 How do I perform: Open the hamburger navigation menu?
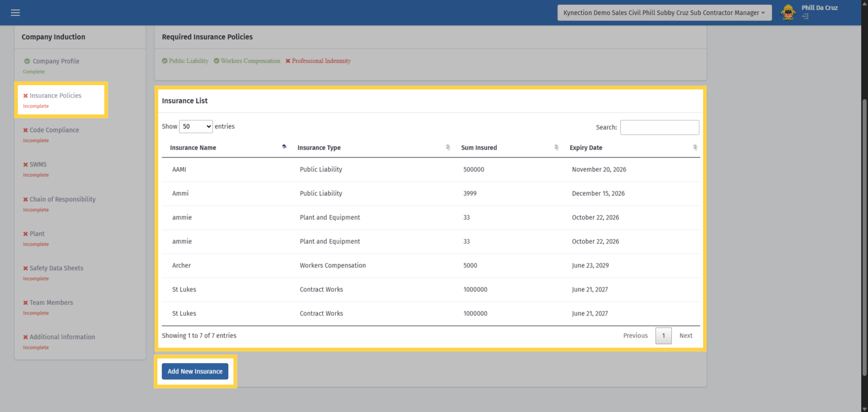coord(15,13)
